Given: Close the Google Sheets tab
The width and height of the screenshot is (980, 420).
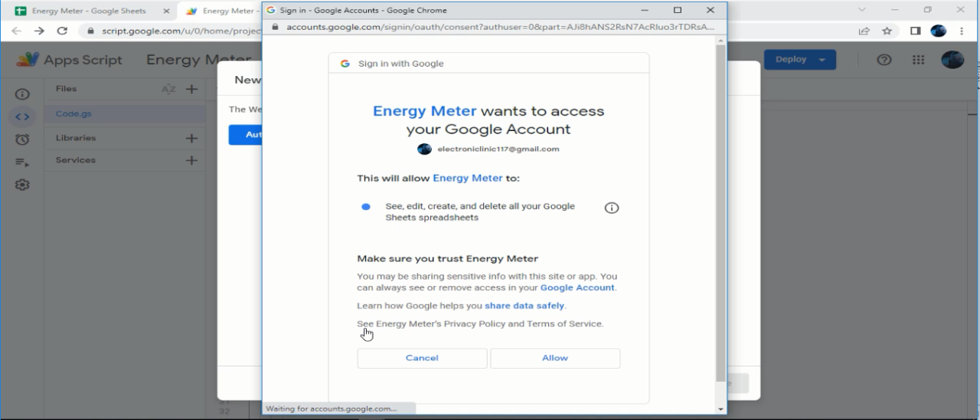Looking at the screenshot, I should click(166, 11).
